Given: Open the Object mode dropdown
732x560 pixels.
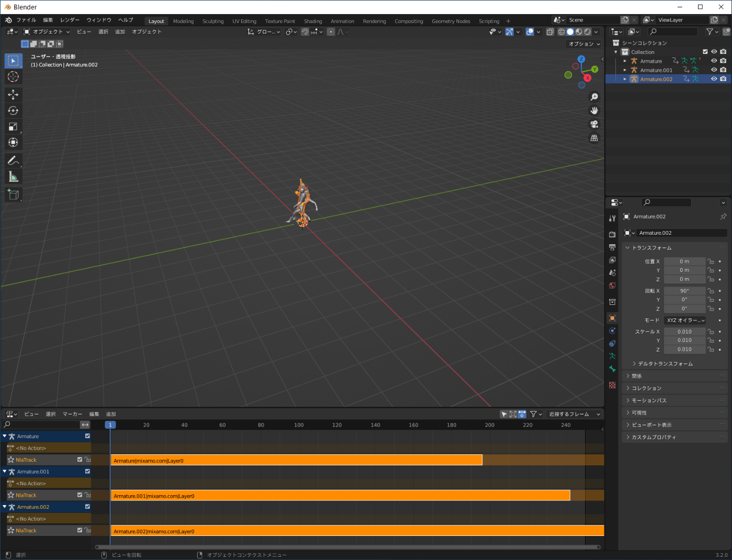Looking at the screenshot, I should tap(47, 32).
